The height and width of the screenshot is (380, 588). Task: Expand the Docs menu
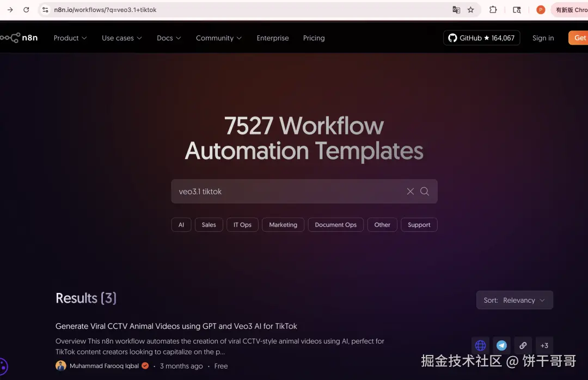tap(169, 38)
